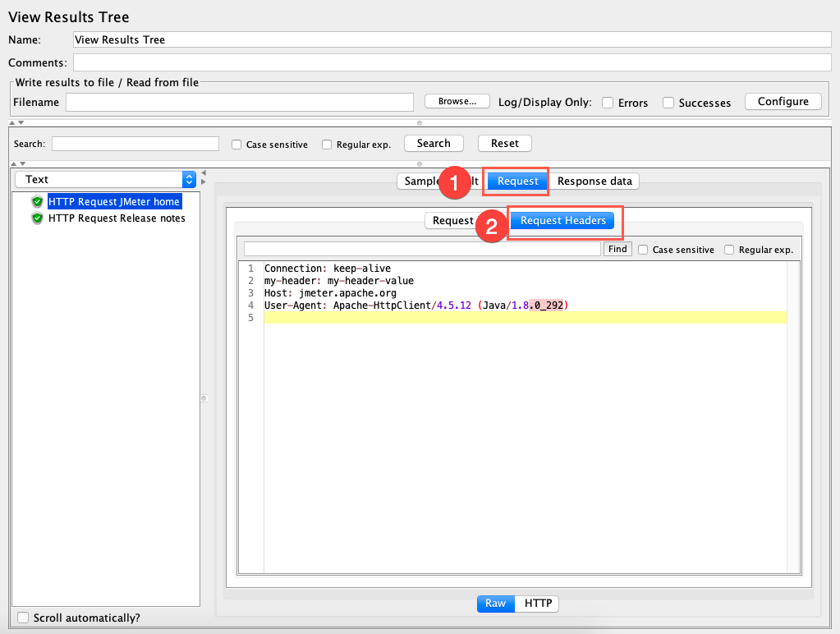Enable the Successes log filter checkbox
Image resolution: width=840 pixels, height=634 pixels.
tap(668, 103)
